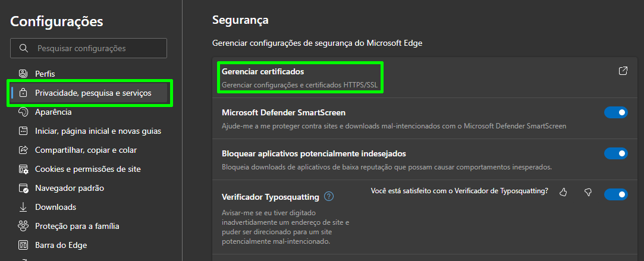Screen dimensions: 644x261
Task: Give thumbs up for Typosquatting checker feedback
Action: (563, 192)
